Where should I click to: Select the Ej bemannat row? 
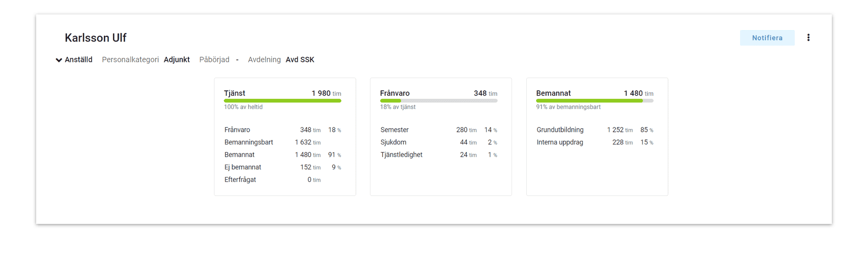tap(243, 167)
